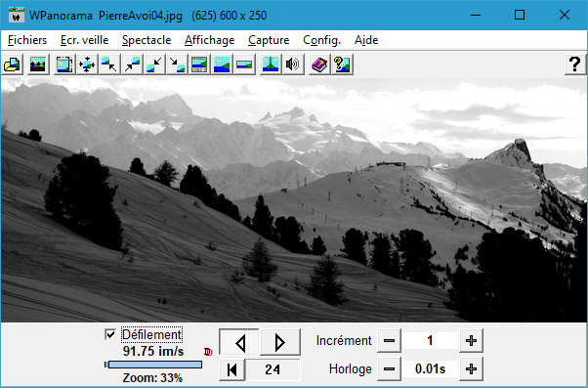Click the WPanorama title bar app icon
This screenshot has width=588, height=388.
click(x=17, y=15)
